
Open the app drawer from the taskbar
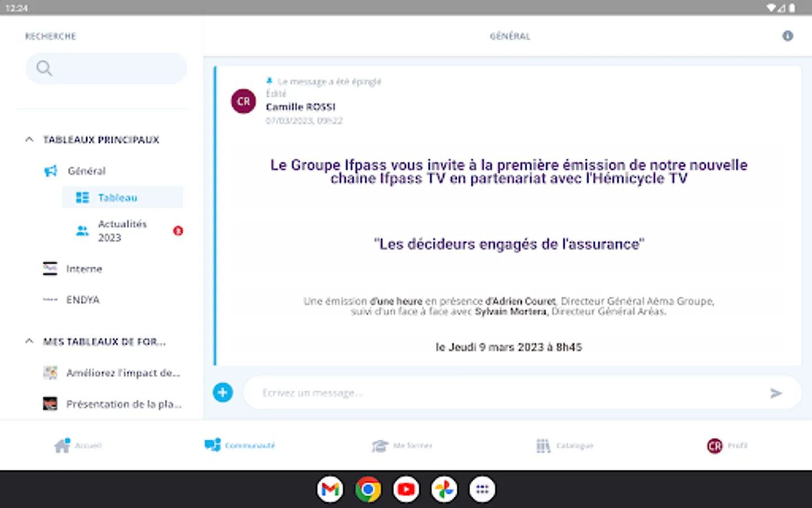[482, 489]
